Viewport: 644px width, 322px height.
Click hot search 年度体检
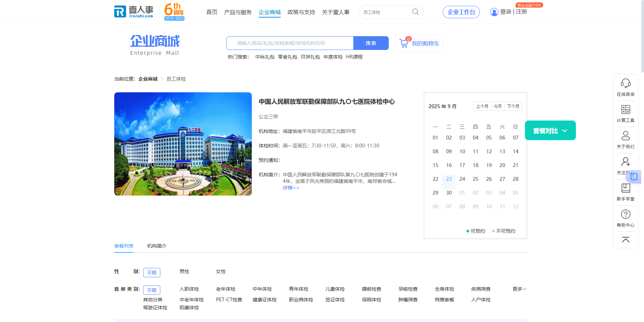tap(333, 57)
